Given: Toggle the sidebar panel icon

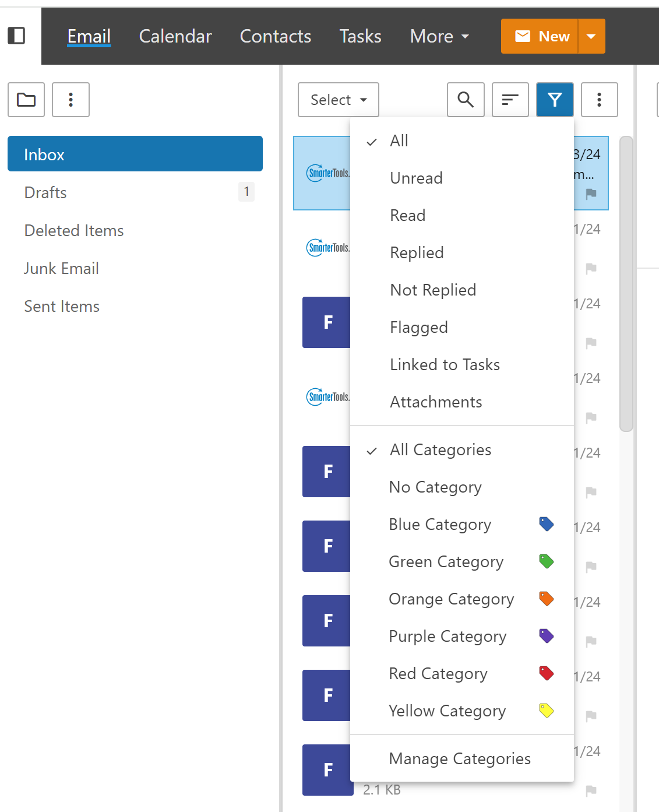Looking at the screenshot, I should coord(16,36).
